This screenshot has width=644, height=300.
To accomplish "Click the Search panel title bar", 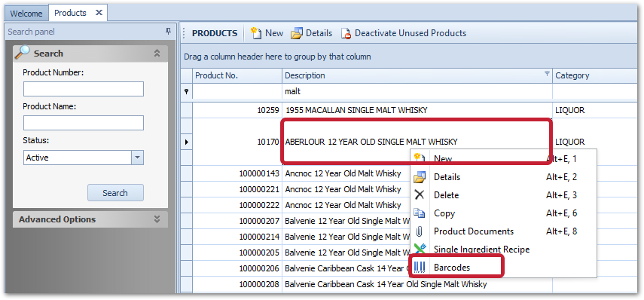I will click(90, 32).
